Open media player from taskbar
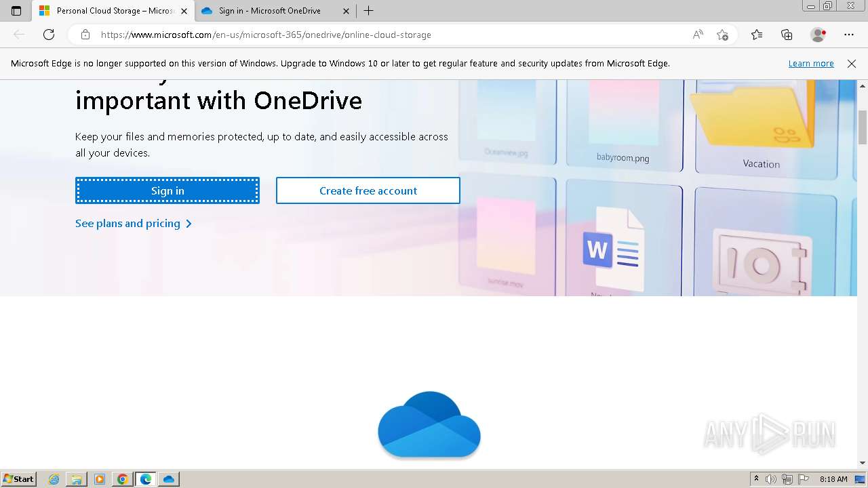The width and height of the screenshot is (868, 488). 100,479
